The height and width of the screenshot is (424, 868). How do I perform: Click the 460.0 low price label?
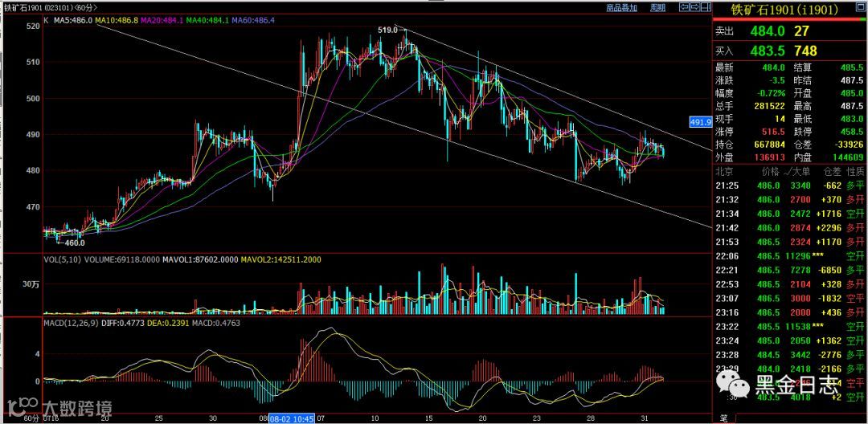click(74, 243)
